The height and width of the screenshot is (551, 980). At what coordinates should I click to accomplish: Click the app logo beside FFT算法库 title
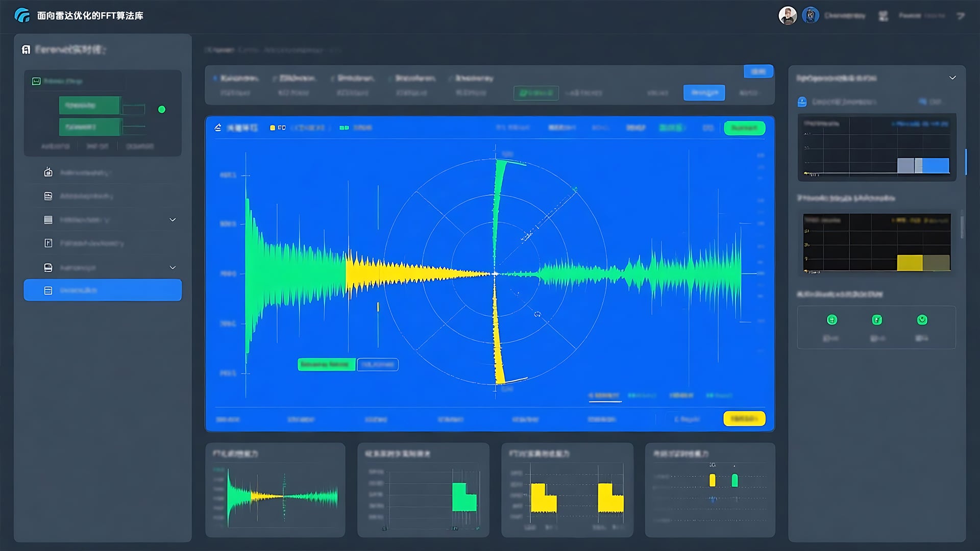22,15
